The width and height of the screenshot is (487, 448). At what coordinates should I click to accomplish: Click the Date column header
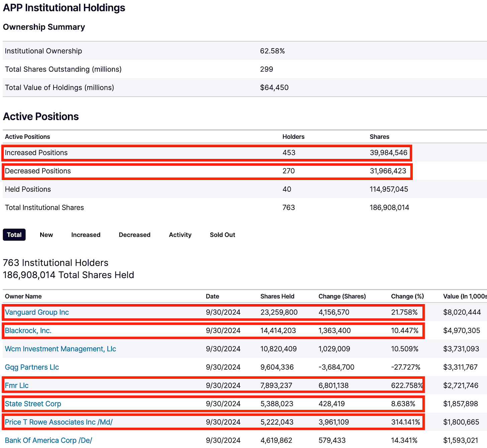coord(212,296)
